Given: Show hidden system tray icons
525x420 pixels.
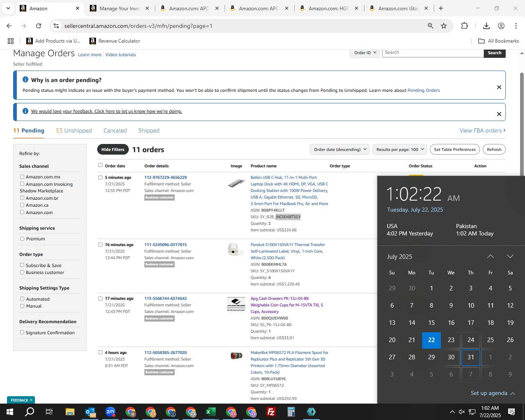Looking at the screenshot, I should pyautogui.click(x=452, y=412).
